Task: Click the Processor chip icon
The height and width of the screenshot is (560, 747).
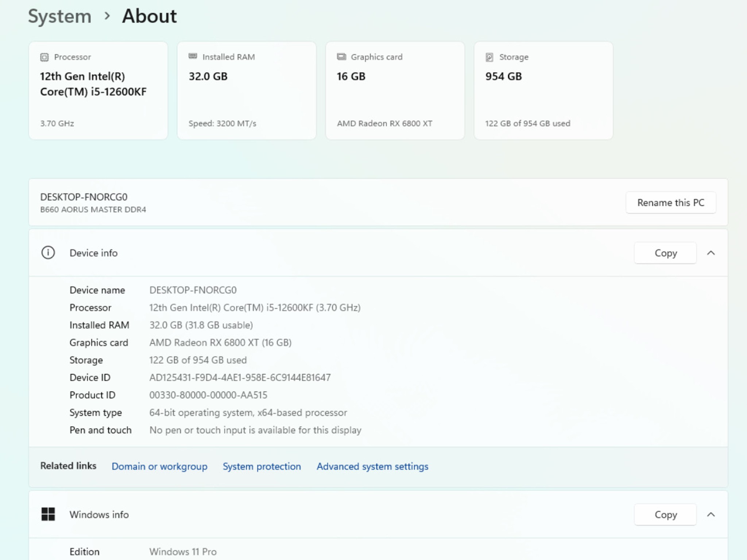Action: coord(44,57)
